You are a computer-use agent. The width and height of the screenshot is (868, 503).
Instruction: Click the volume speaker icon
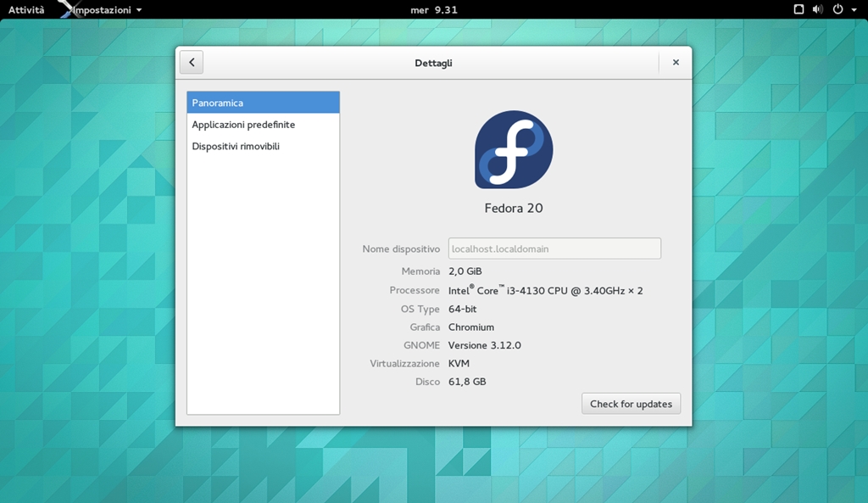[x=818, y=9]
